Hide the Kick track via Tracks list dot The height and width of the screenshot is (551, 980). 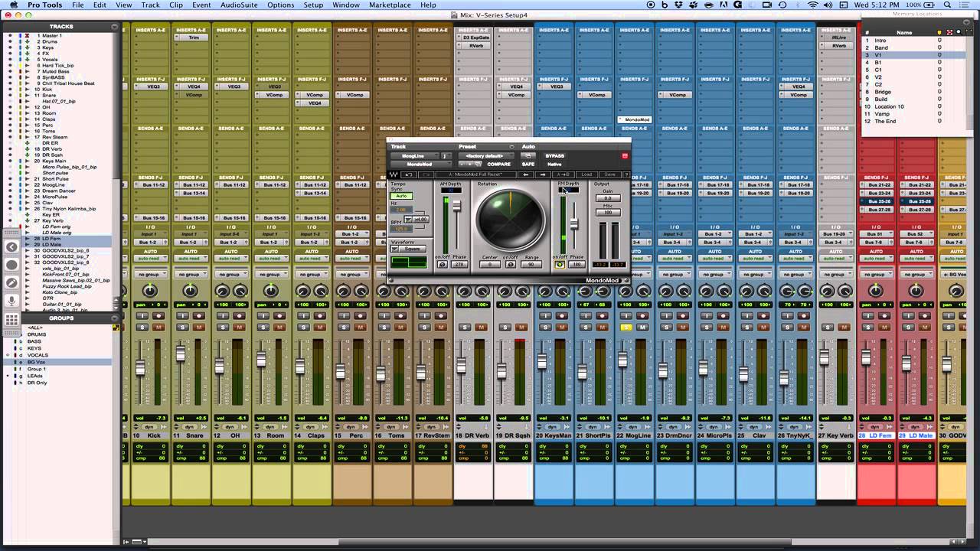(10, 89)
